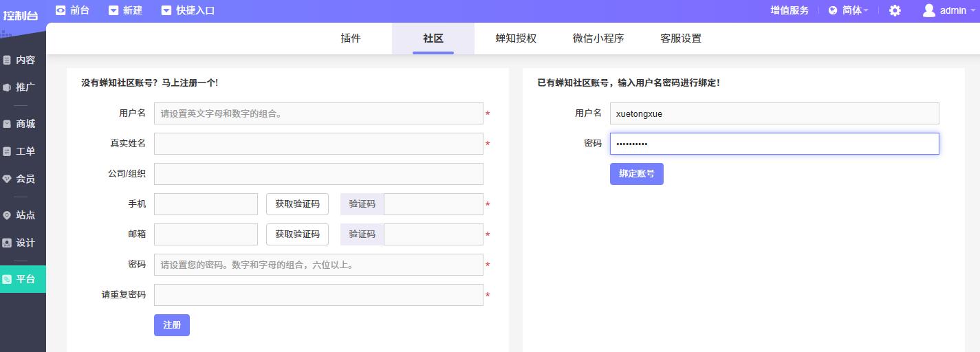Screen dimensions: 980x352
Task: Open the 快捷入口 dropdown arrow icon
Action: click(x=166, y=10)
